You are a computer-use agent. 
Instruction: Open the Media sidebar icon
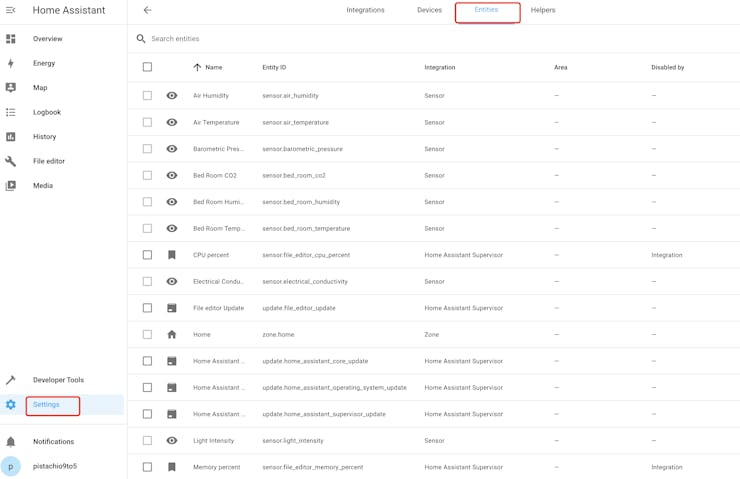tap(11, 186)
